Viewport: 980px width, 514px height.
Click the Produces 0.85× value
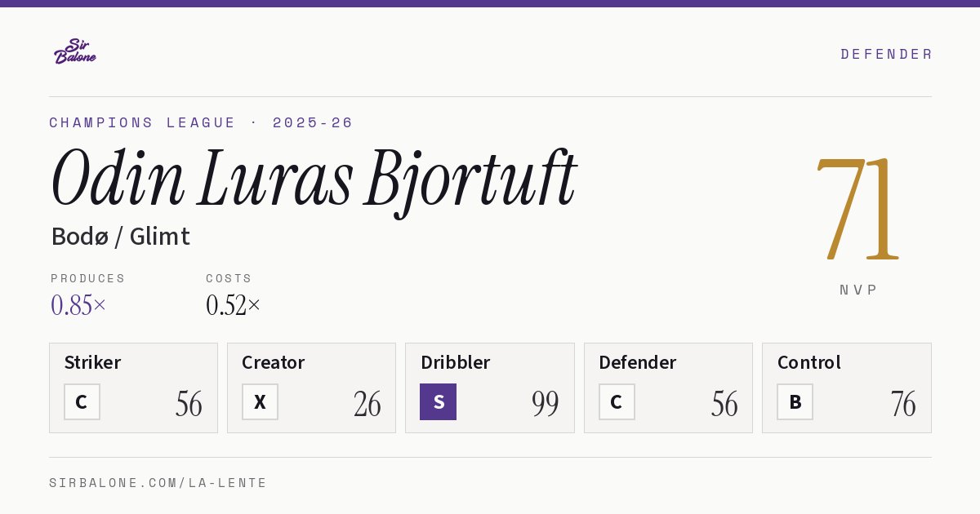pyautogui.click(x=78, y=305)
